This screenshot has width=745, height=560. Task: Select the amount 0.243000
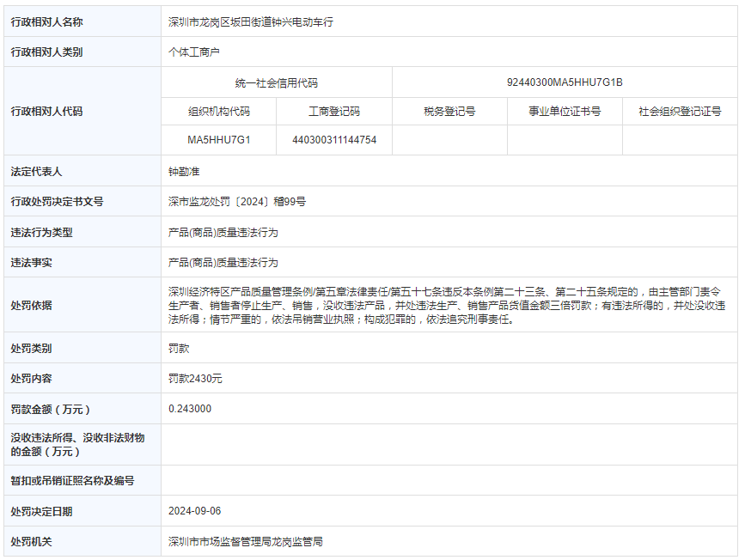click(190, 409)
